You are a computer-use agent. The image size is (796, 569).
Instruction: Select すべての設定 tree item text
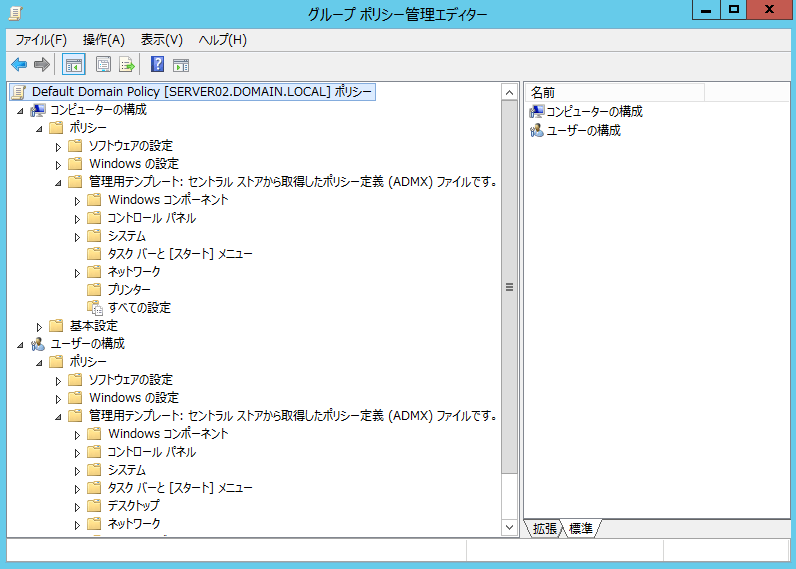coord(139,308)
